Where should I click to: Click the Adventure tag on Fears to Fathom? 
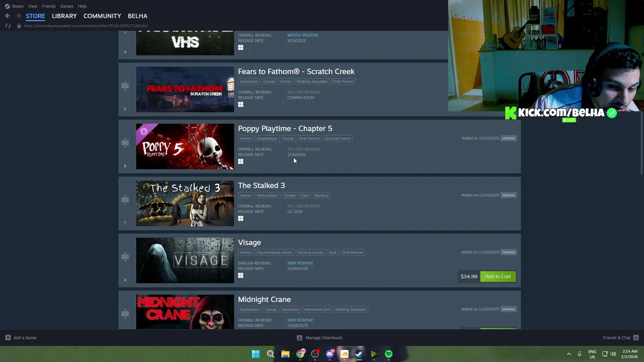point(249,81)
